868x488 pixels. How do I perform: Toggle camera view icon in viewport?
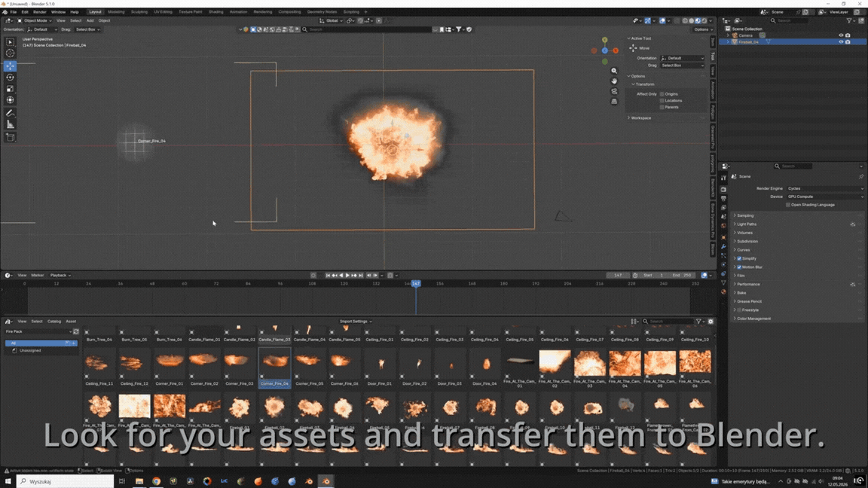(614, 91)
